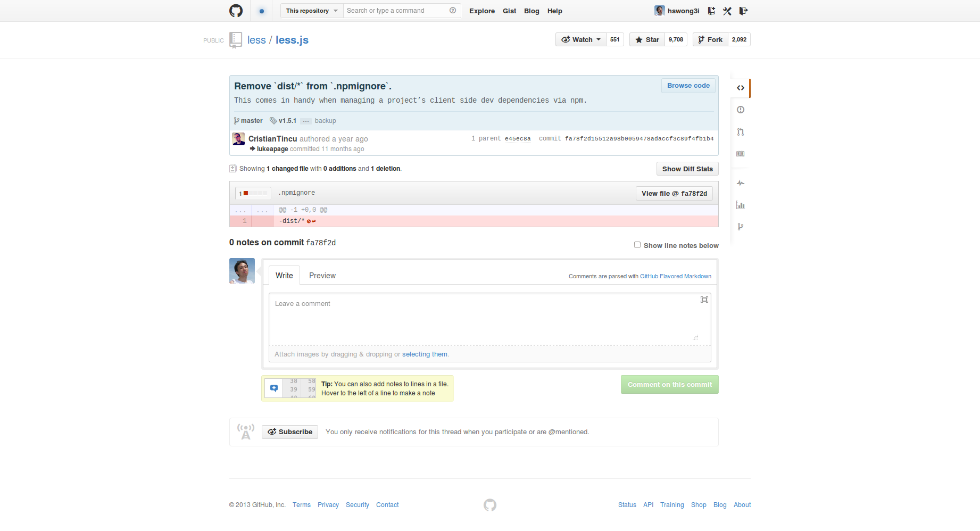The height and width of the screenshot is (531, 980).
Task: Open the Graphs sidebar icon
Action: (741, 205)
